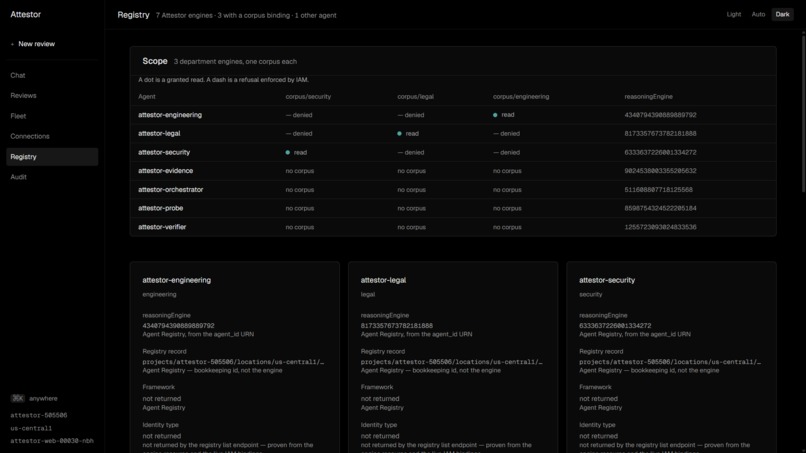806x453 pixels.
Task: Click the attestor-probe agent row
Action: pyautogui.click(x=453, y=208)
